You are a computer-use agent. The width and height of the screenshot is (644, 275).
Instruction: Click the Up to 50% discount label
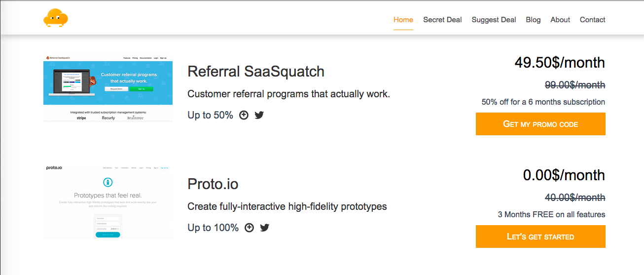point(210,115)
